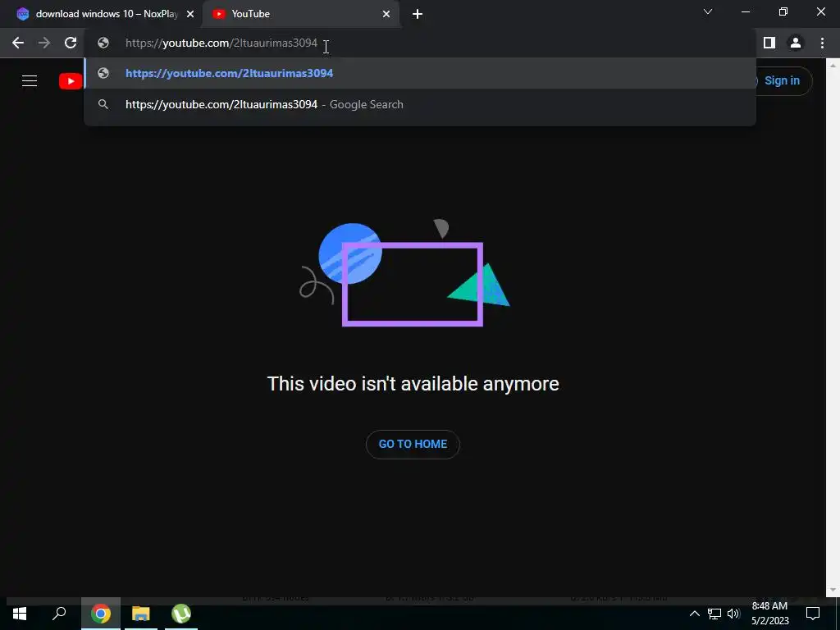Click the page vertical scrollbar
This screenshot has width=840, height=630.
[833, 327]
